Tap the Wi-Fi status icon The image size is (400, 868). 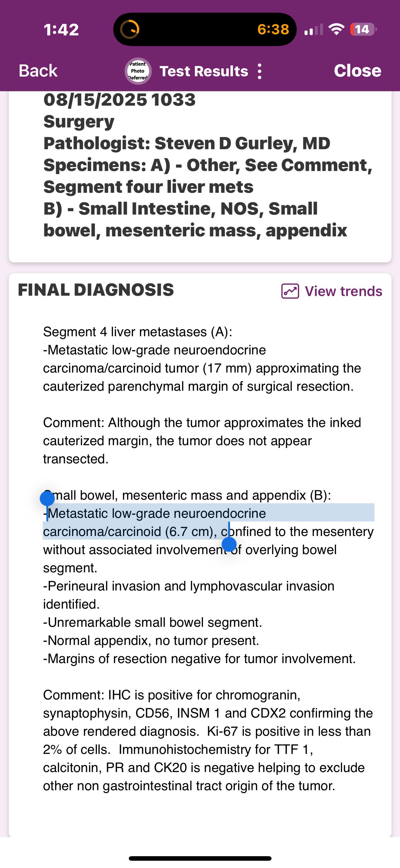pos(336,29)
